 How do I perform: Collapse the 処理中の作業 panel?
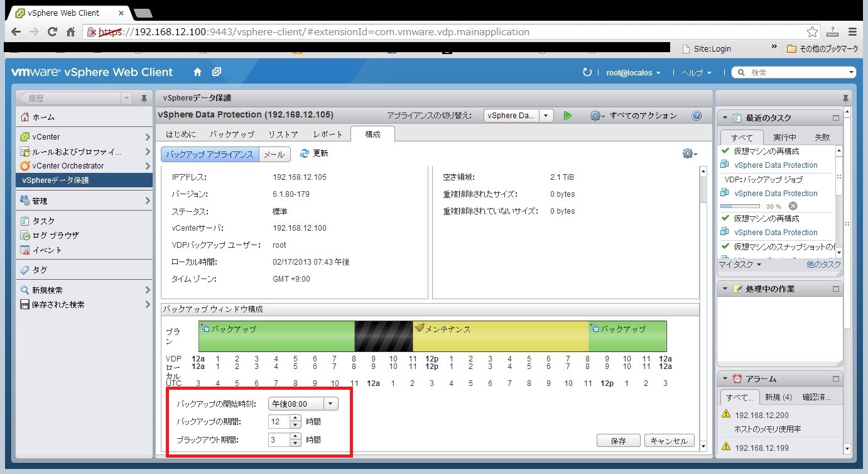click(x=725, y=289)
